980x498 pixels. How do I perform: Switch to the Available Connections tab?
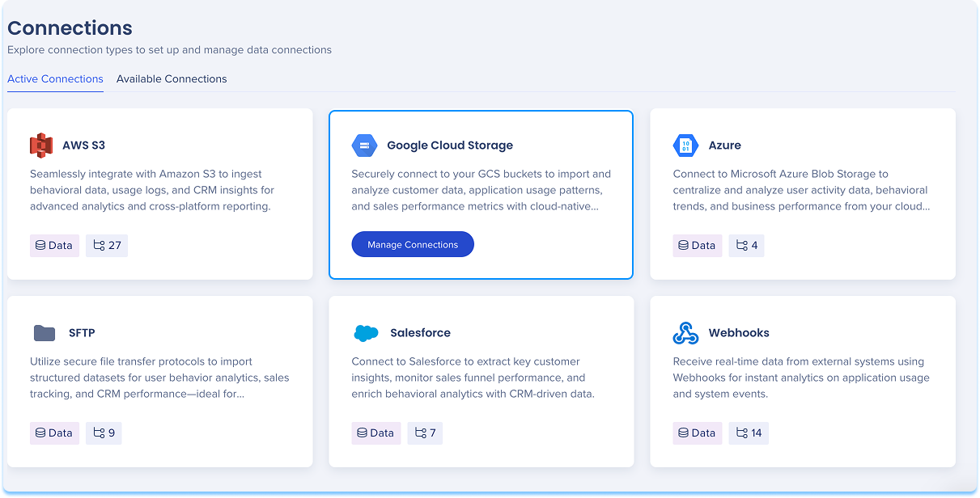172,79
